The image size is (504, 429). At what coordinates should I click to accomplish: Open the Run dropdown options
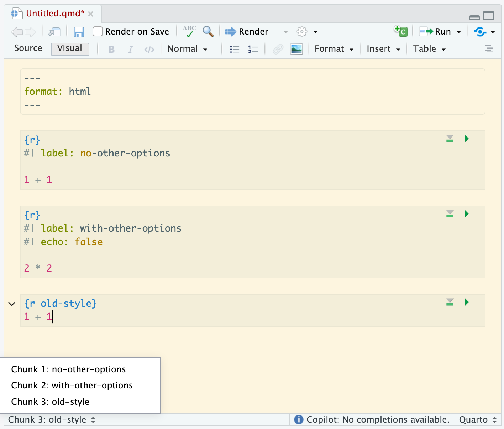pos(459,31)
